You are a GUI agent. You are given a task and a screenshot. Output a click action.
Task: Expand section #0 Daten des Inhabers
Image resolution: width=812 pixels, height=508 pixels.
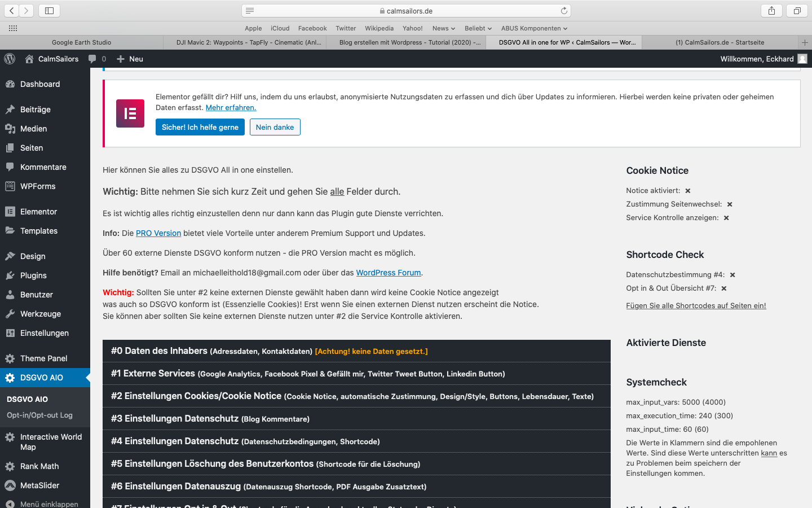pos(356,351)
